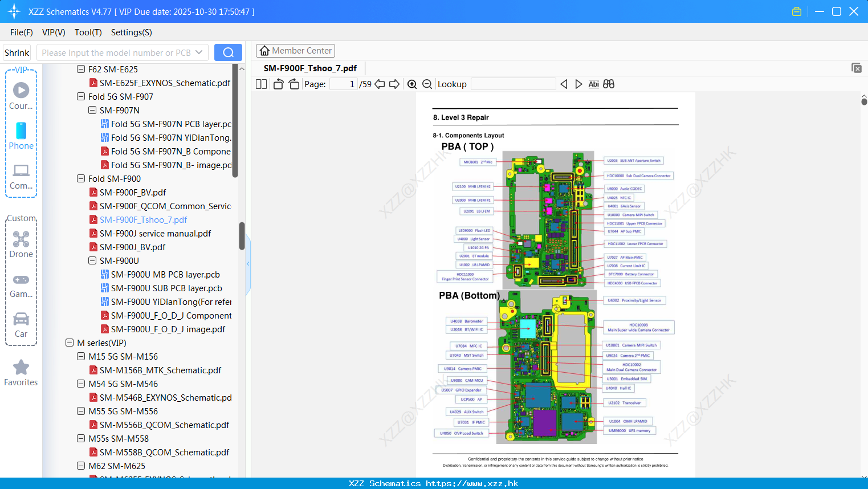
Task: Open SM-F900U_F_O_D_J image.pdf
Action: [163, 329]
